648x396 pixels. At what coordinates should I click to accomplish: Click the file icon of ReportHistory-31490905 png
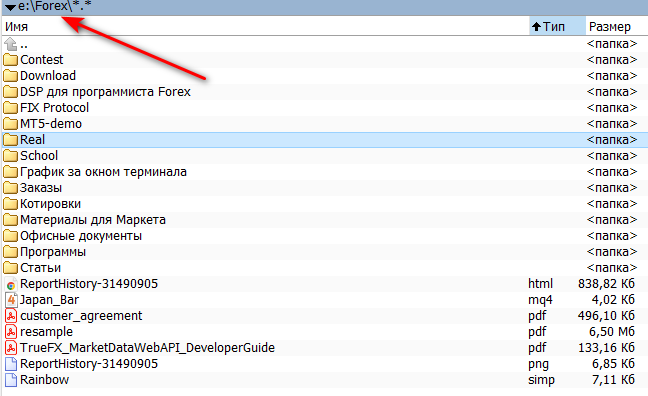click(11, 364)
